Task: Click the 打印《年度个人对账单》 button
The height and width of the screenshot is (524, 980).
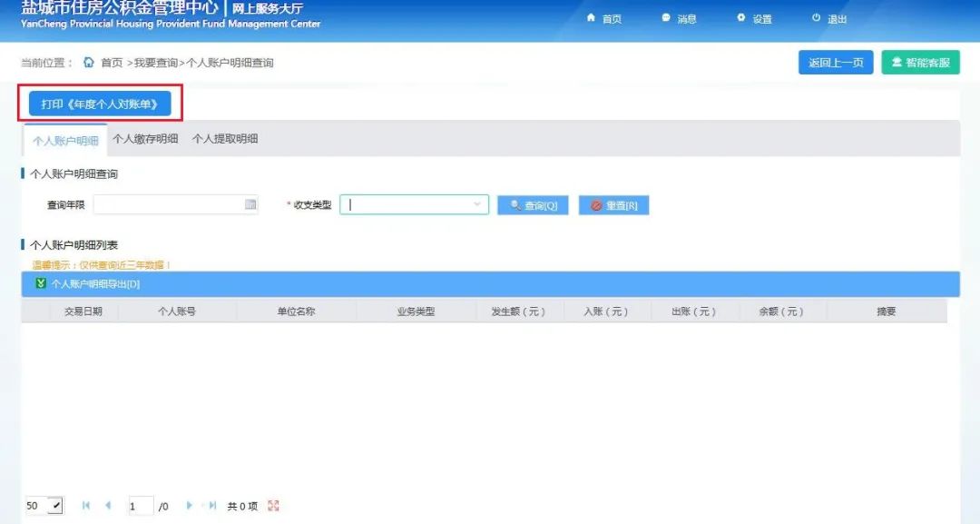Action: (100, 104)
